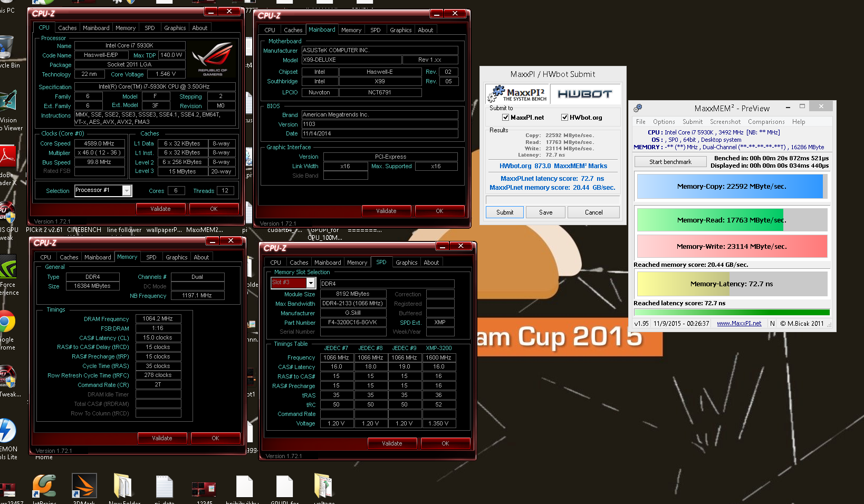864x504 pixels.
Task: Open the SPD tab in Mainboard CPU-Z window
Action: pos(375,30)
